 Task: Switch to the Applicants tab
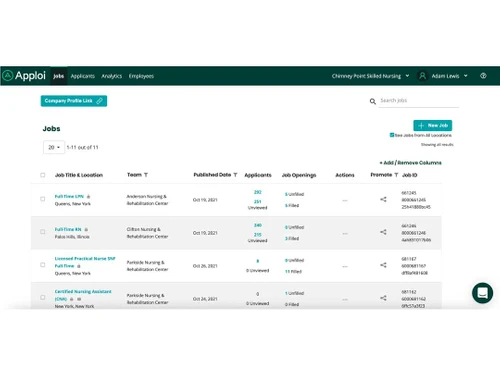83,76
